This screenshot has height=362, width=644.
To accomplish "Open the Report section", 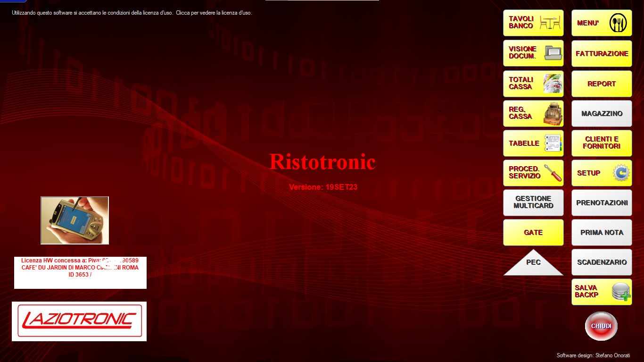I will (x=602, y=84).
